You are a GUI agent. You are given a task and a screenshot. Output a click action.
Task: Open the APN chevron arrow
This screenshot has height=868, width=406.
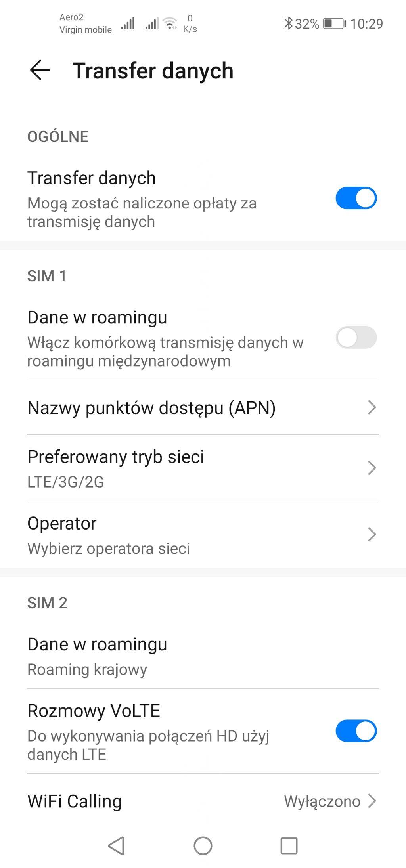[372, 407]
